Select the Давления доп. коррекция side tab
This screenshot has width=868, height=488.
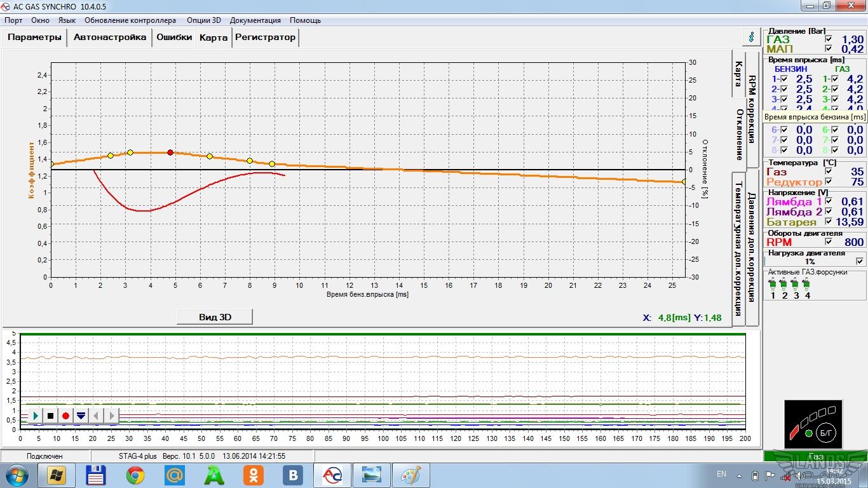pyautogui.click(x=752, y=249)
